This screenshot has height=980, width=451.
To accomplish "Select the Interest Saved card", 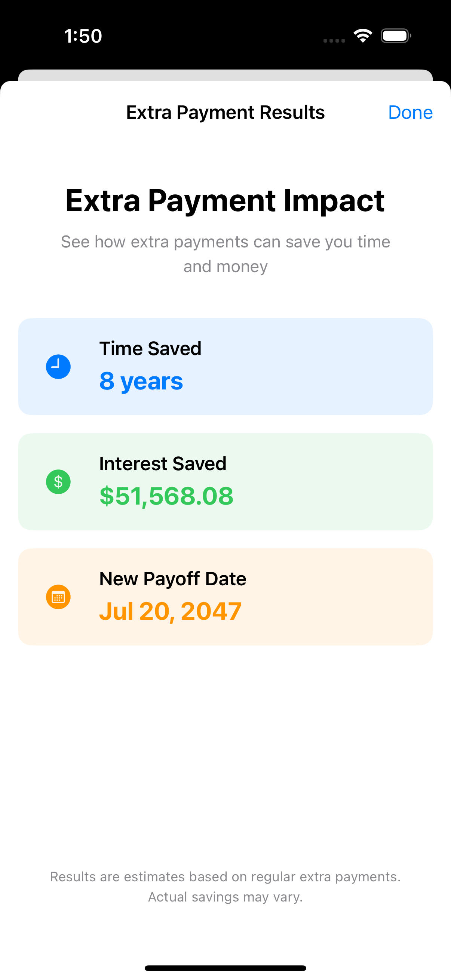I will click(304, 482).
